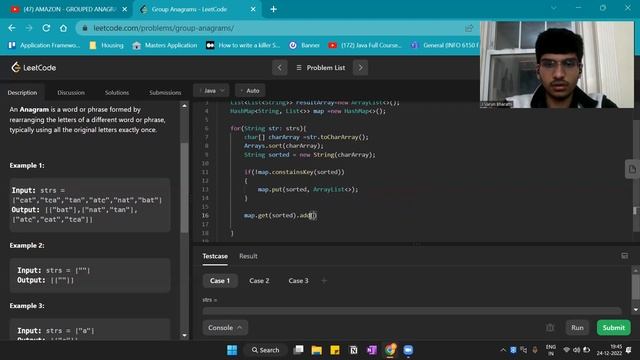640x360 pixels.
Task: Click the share icon in address bar
Action: click(469, 28)
